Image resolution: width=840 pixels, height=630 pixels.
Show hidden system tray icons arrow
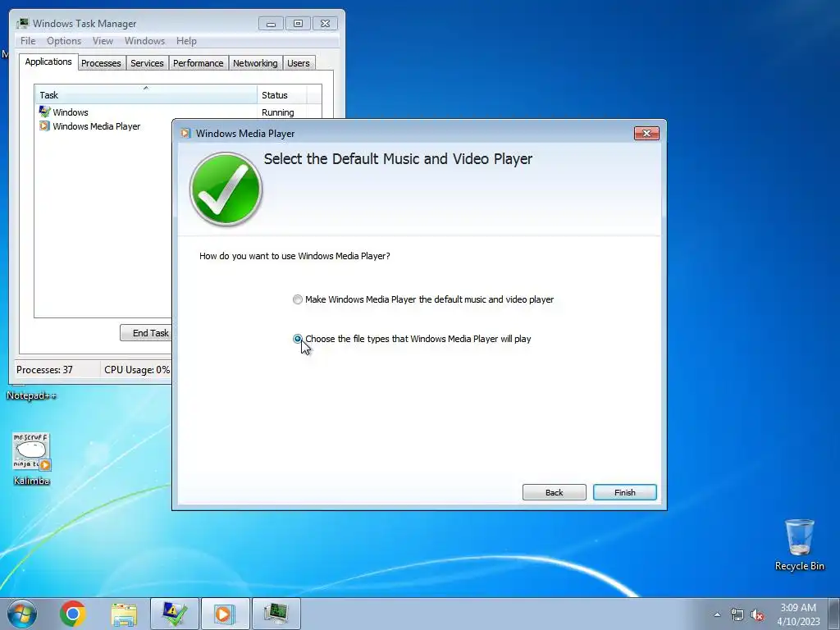click(x=717, y=614)
